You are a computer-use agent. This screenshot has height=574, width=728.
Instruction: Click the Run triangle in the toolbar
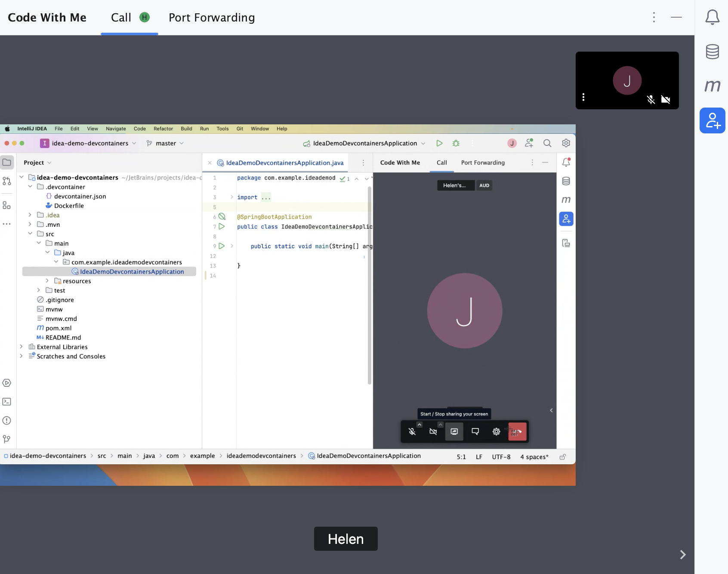point(439,143)
